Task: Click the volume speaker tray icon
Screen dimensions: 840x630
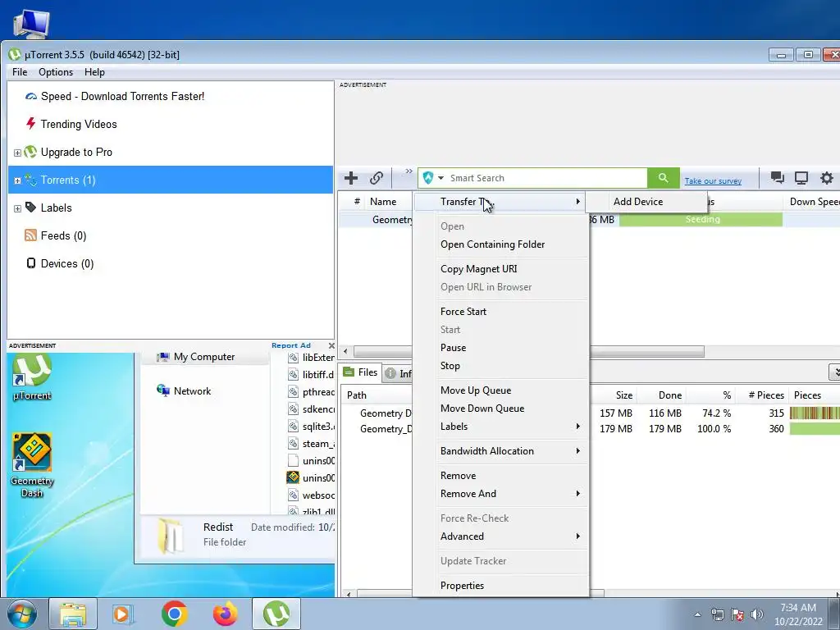Action: tap(757, 614)
